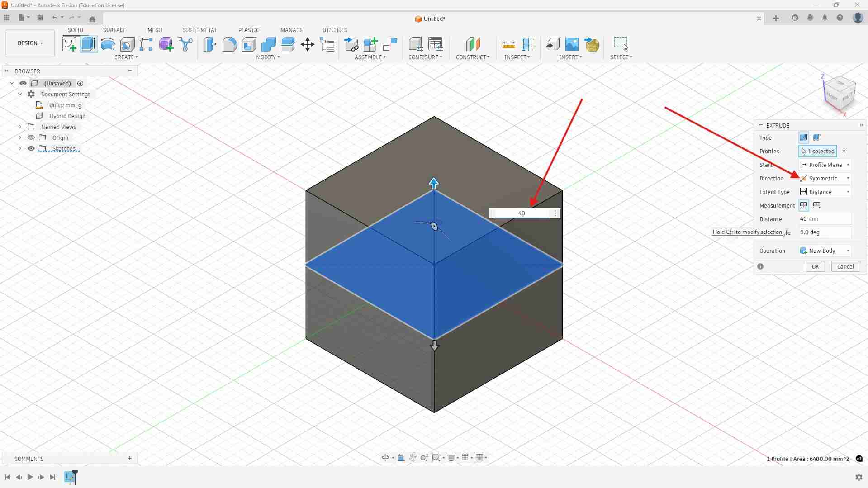This screenshot has height=488, width=868.
Task: Select the Joint tool
Action: pyautogui.click(x=390, y=44)
